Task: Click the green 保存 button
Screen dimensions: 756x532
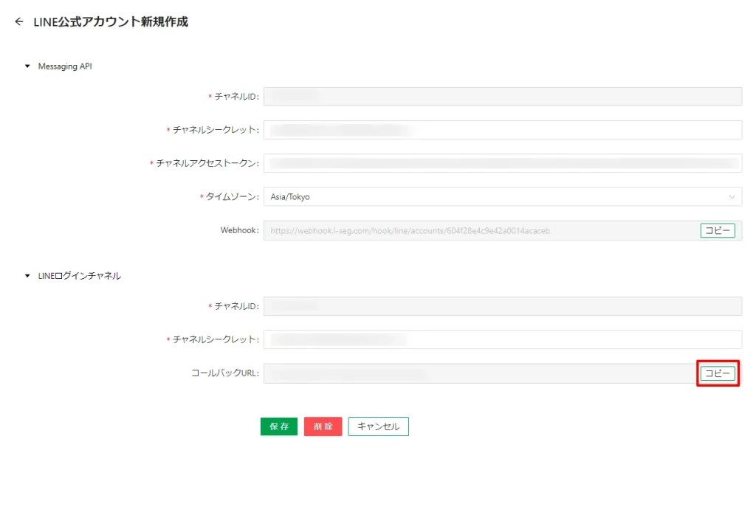Action: tap(278, 426)
